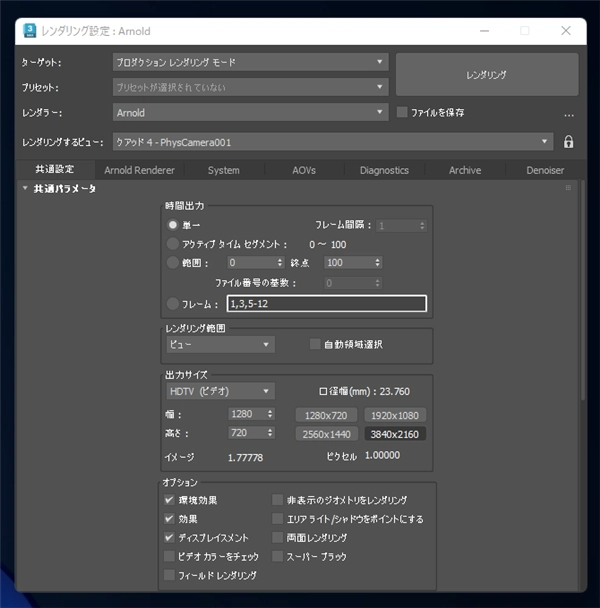The image size is (600, 608).
Task: Enable 非表示のジオメトリをレンダリング checkbox
Action: 277,500
